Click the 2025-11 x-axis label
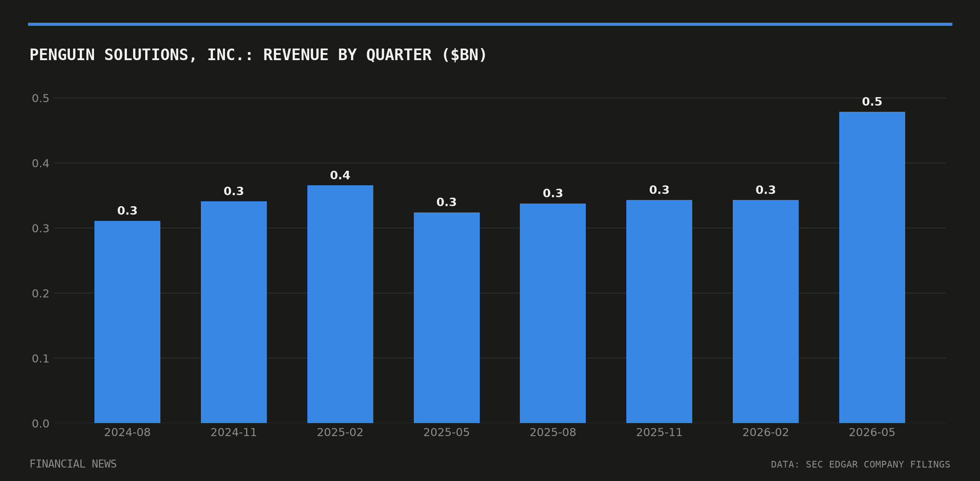This screenshot has width=980, height=481. pyautogui.click(x=659, y=432)
